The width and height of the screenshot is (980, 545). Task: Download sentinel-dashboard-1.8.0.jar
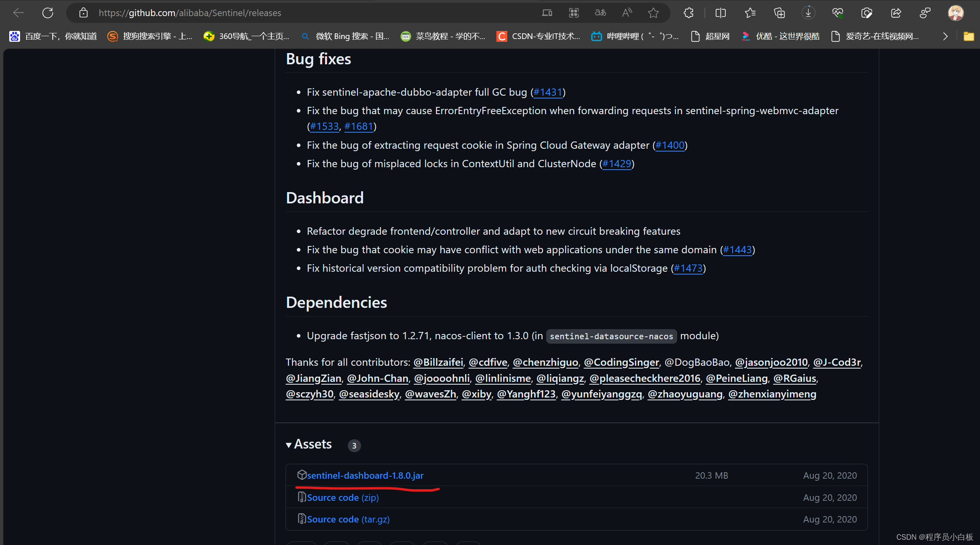pyautogui.click(x=365, y=475)
